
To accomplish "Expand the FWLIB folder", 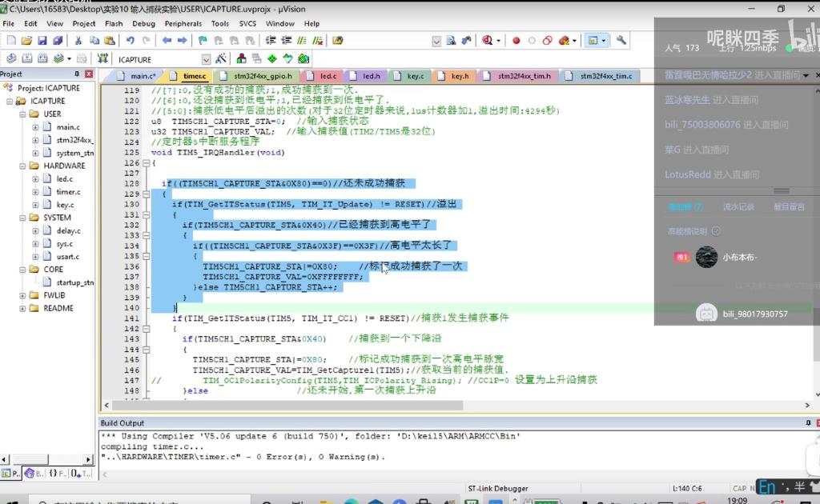I will [x=23, y=295].
